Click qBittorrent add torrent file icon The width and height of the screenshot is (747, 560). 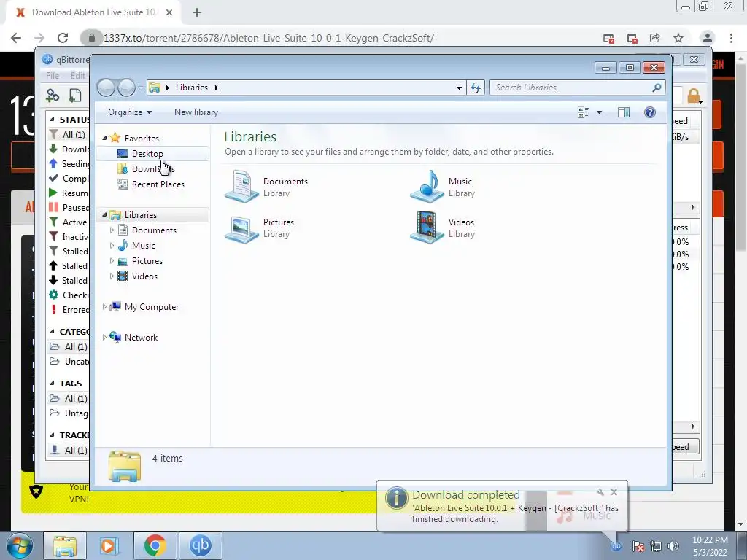click(x=75, y=96)
